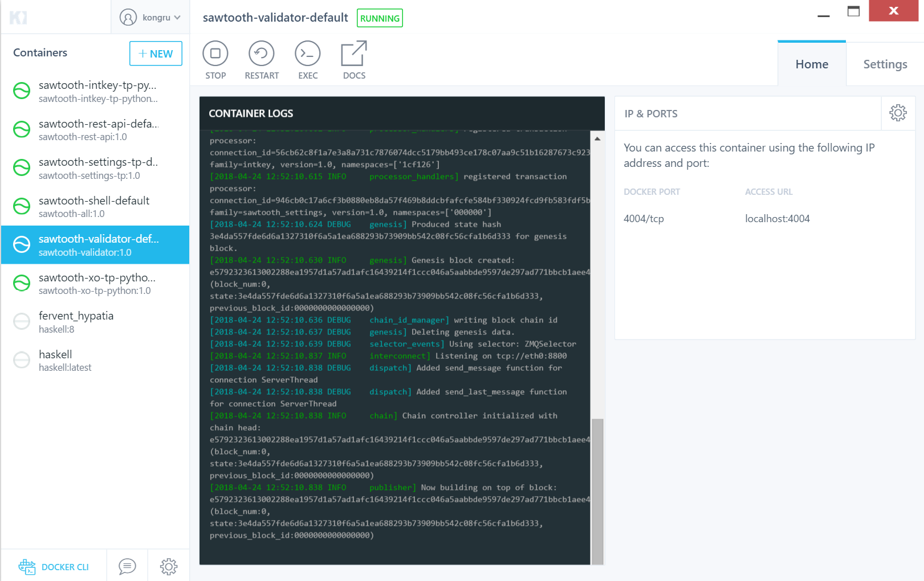Click the IP & PORTS heading
This screenshot has height=581, width=924.
pyautogui.click(x=651, y=114)
